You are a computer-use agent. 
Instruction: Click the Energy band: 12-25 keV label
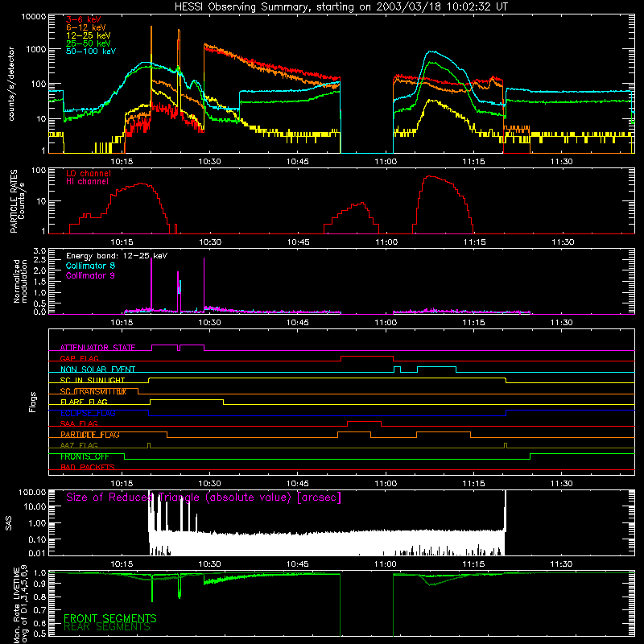(117, 256)
